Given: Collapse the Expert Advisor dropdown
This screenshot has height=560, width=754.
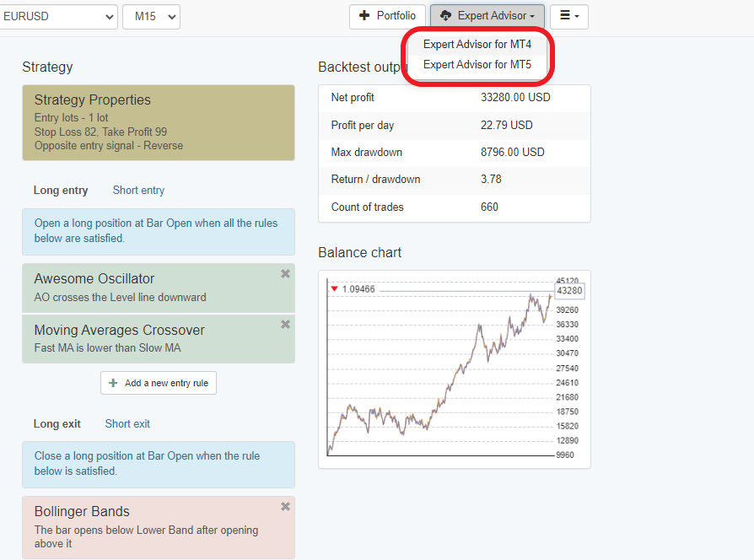Looking at the screenshot, I should coord(487,16).
